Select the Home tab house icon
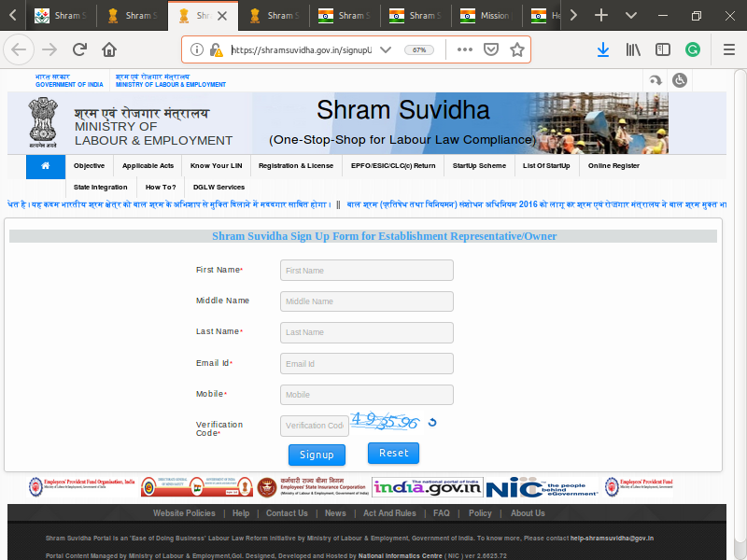This screenshot has width=747, height=560. (x=45, y=165)
